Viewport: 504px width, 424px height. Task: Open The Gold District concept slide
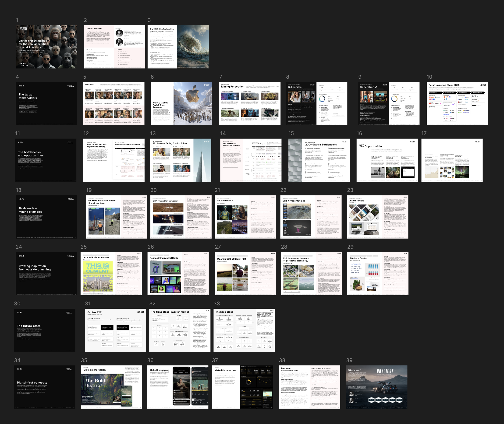point(111,387)
